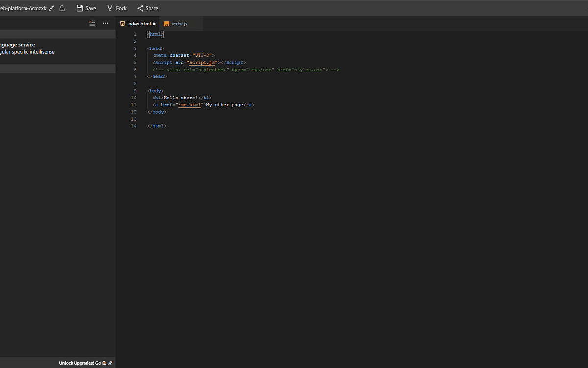This screenshot has height=368, width=588.
Task: Click the graduation cap emoji near Unlock Upgrades
Action: pos(104,363)
